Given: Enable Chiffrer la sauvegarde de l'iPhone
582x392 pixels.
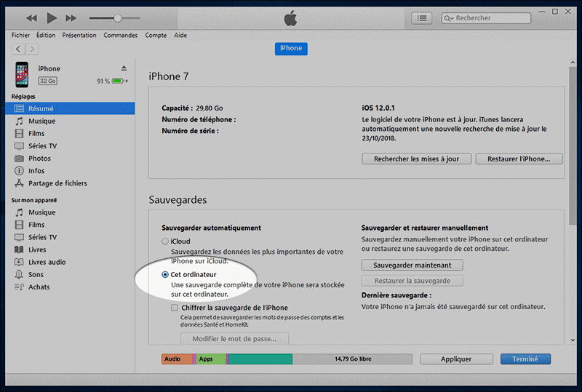Looking at the screenshot, I should [x=175, y=308].
